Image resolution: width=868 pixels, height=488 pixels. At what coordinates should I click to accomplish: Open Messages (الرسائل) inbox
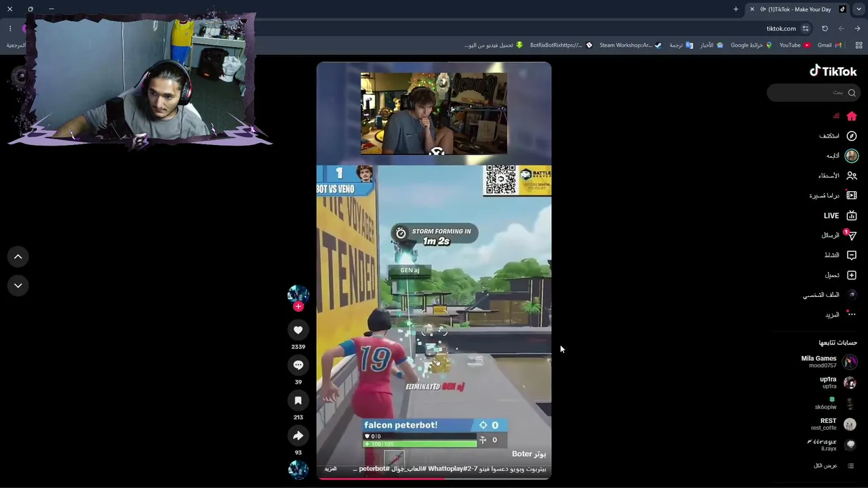pos(839,235)
